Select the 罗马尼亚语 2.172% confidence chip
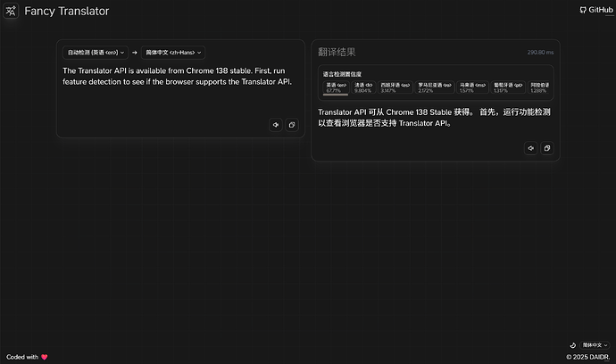This screenshot has height=364, width=616. 435,87
